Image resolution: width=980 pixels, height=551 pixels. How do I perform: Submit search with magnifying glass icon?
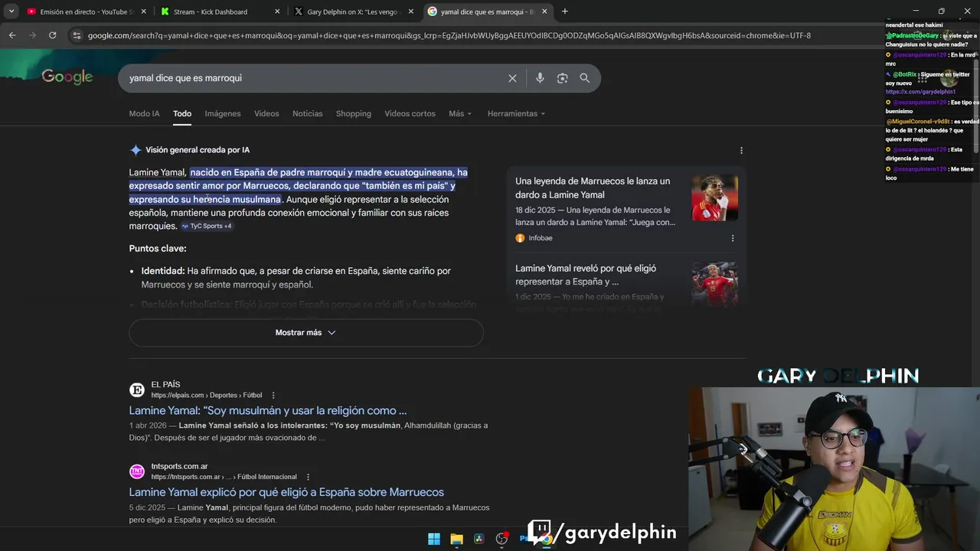tap(585, 78)
